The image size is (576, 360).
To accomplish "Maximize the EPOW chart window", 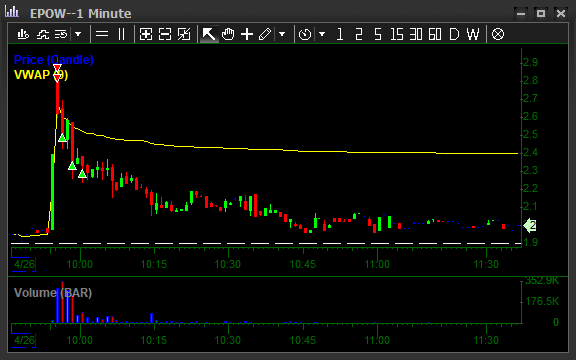I will point(541,14).
